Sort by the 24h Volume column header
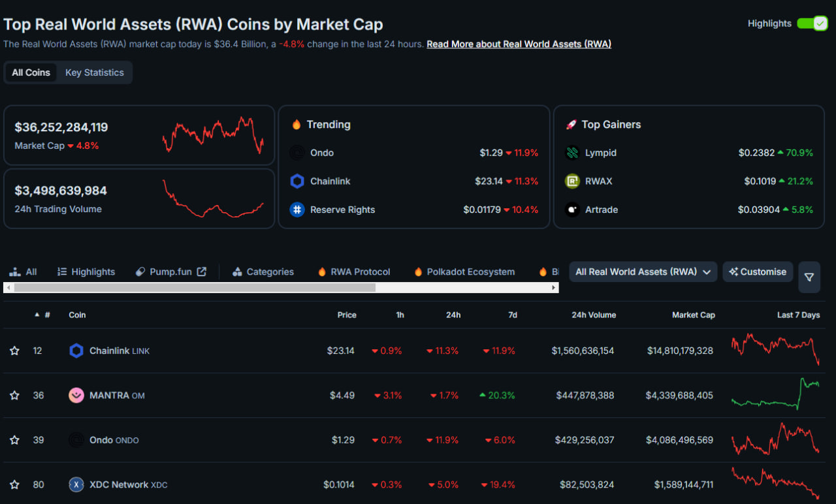The height and width of the screenshot is (504, 836). pyautogui.click(x=594, y=315)
